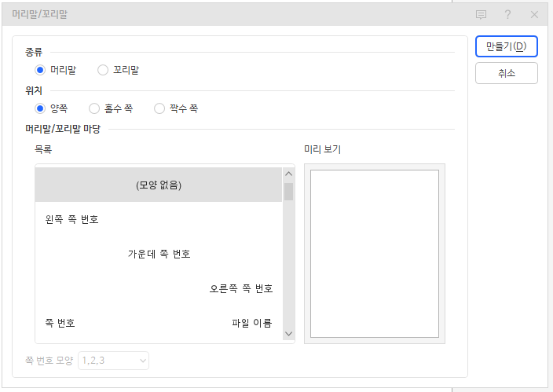Select 가운데 쪽 번호 list item

tap(159, 254)
